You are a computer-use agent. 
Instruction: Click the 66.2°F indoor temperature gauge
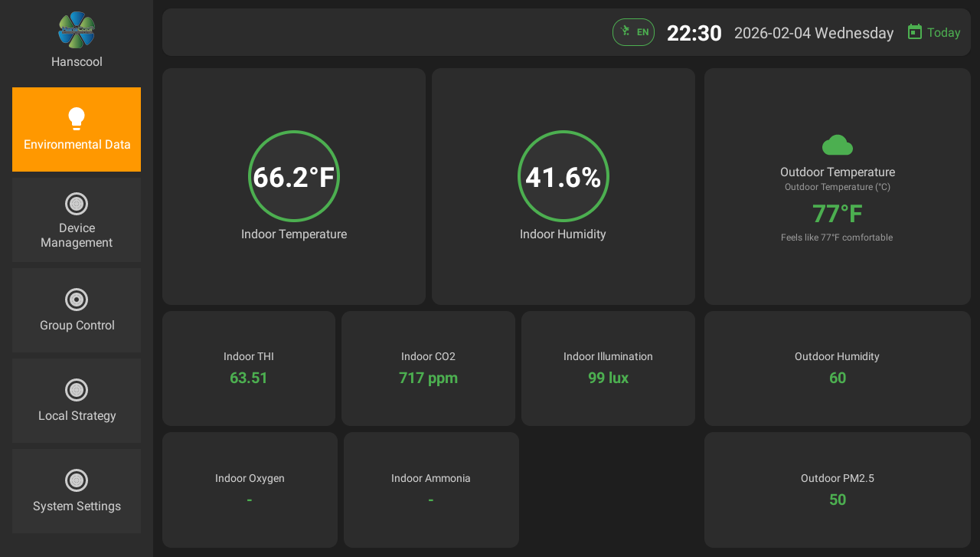[294, 176]
